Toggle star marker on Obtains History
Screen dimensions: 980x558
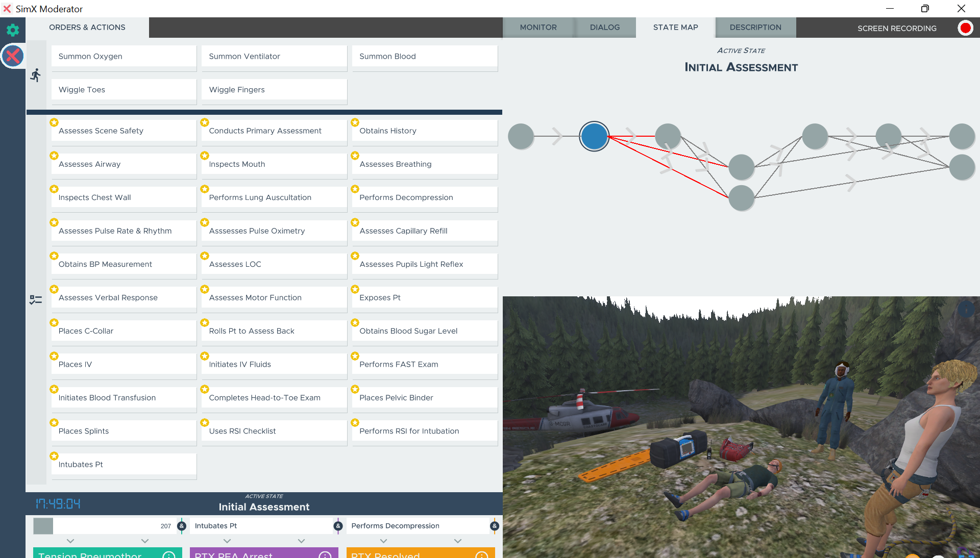click(x=355, y=122)
